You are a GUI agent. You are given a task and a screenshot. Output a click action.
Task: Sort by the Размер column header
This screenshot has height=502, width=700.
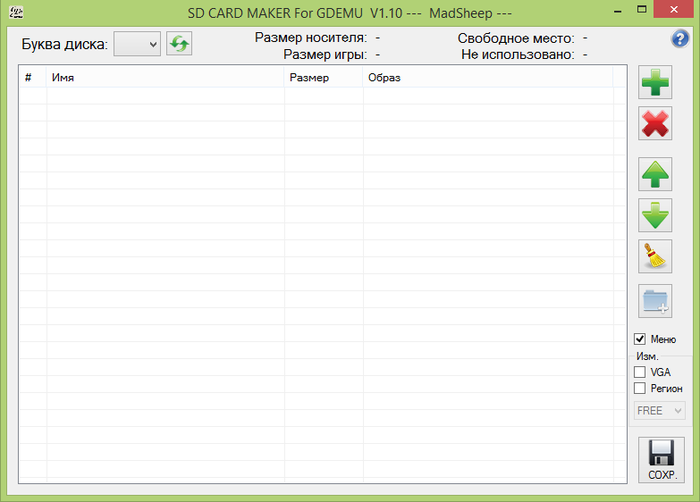(323, 77)
